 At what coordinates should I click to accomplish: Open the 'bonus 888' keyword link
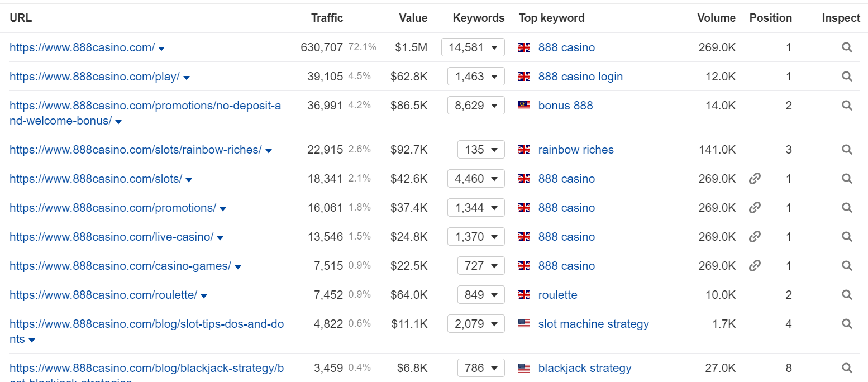coord(565,106)
